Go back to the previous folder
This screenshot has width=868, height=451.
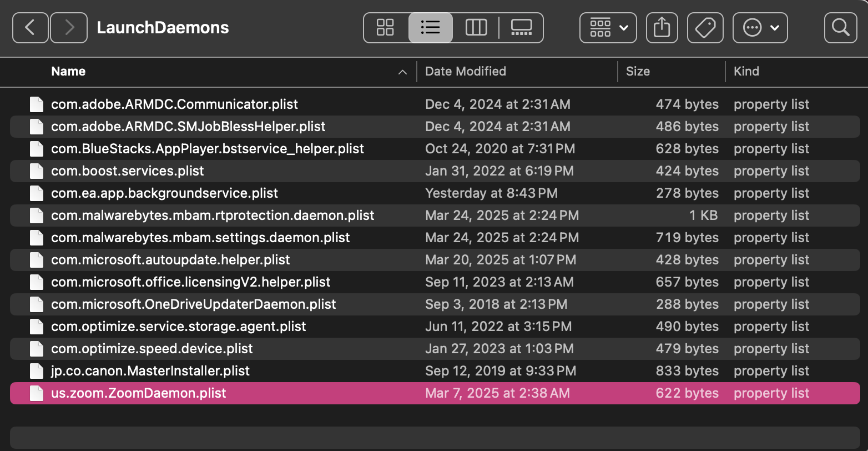[30, 27]
